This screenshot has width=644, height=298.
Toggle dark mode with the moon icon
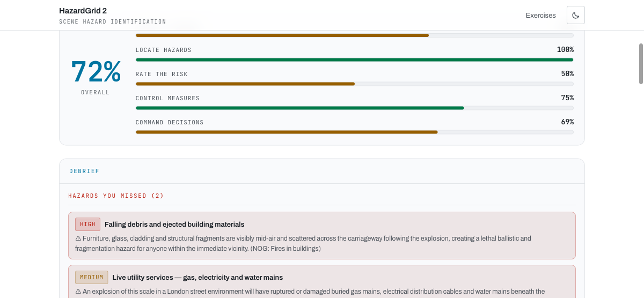coord(576,15)
